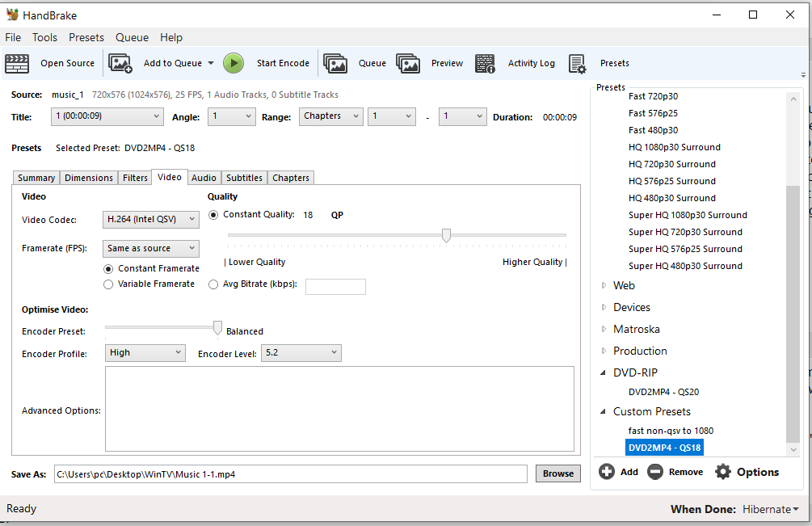This screenshot has height=526, width=812.
Task: Expand the Production presets group
Action: (x=604, y=351)
